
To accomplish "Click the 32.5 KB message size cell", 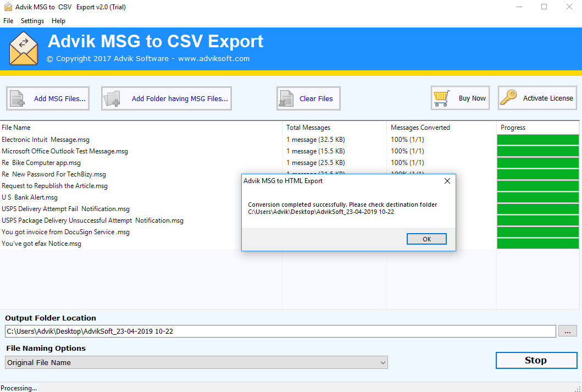I will [x=315, y=140].
